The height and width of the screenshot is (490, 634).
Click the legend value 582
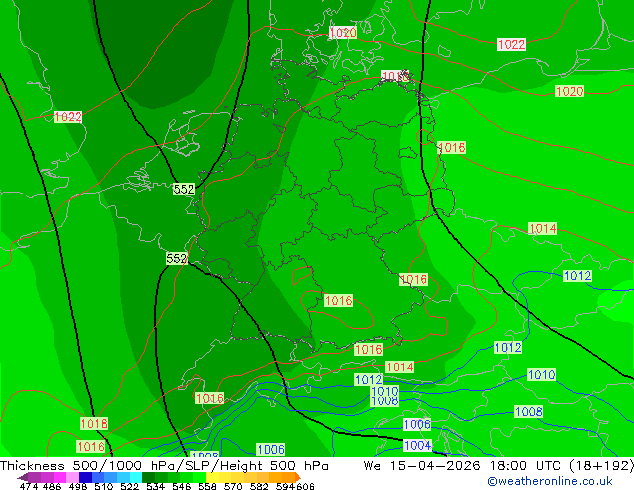[x=259, y=486]
